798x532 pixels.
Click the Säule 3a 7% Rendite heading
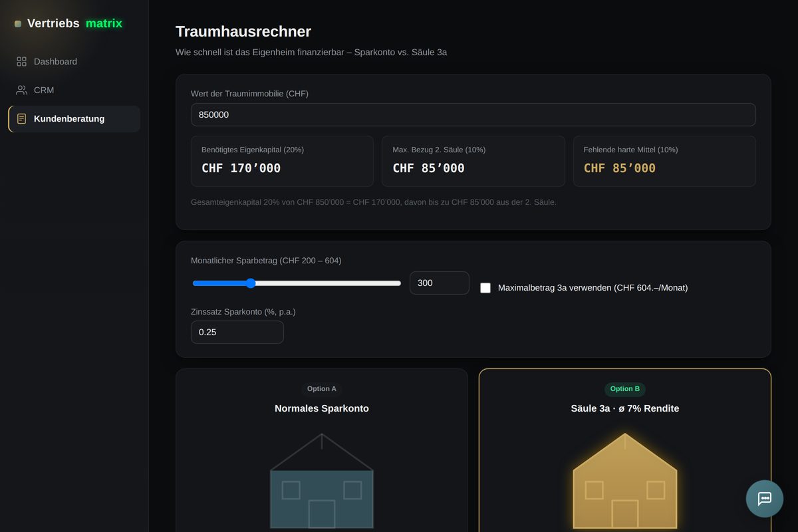pyautogui.click(x=625, y=408)
